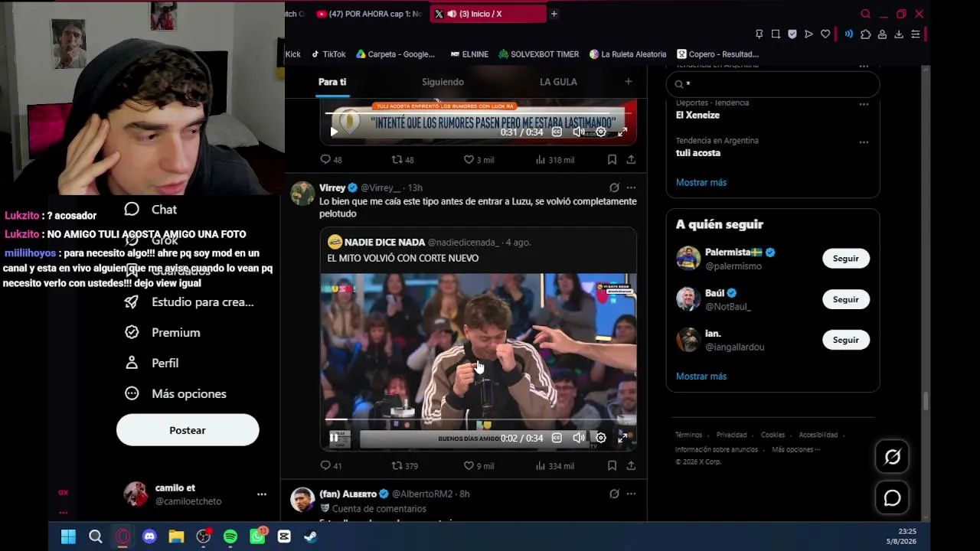Follow ian. account

[846, 340]
